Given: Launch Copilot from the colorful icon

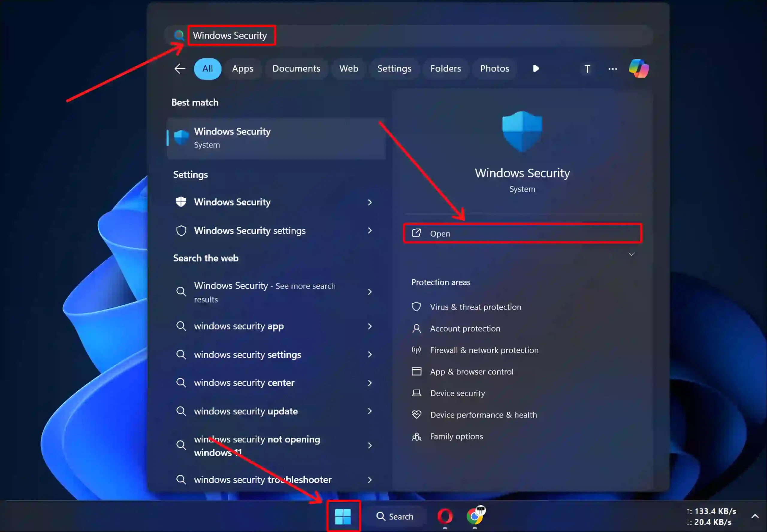Looking at the screenshot, I should (639, 69).
